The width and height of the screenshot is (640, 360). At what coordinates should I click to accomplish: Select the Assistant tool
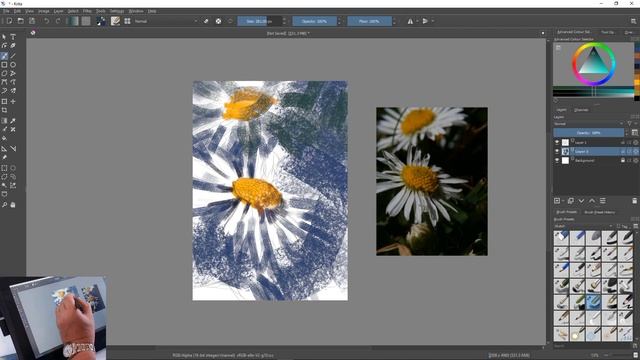pos(4,149)
